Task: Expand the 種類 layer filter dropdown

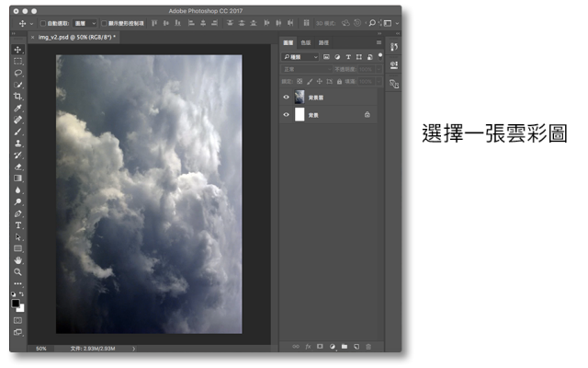Action: [x=300, y=56]
